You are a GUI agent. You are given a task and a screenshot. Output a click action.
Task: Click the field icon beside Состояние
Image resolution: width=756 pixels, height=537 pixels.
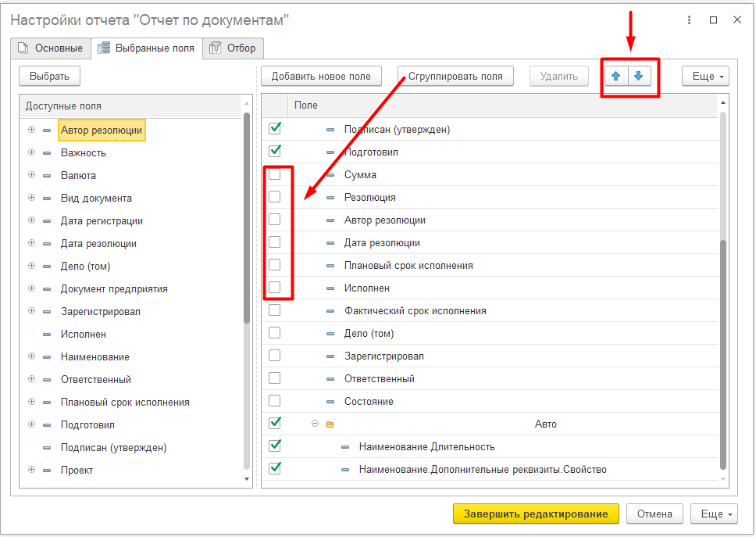point(330,402)
